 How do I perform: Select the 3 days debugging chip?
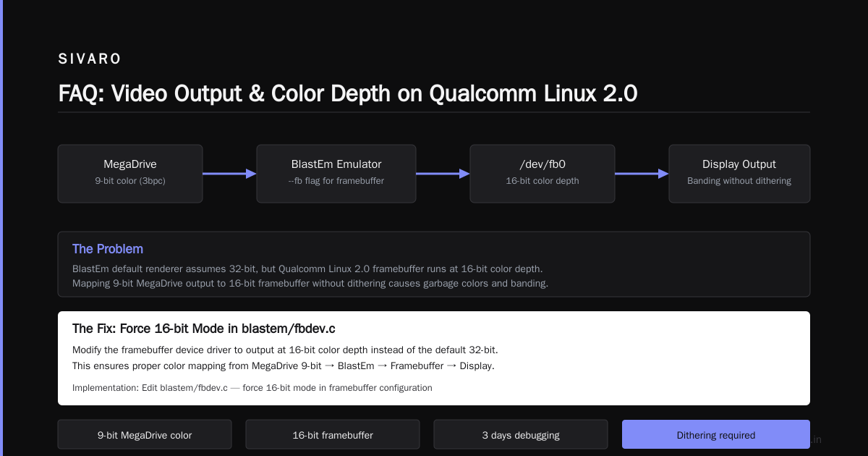click(521, 435)
